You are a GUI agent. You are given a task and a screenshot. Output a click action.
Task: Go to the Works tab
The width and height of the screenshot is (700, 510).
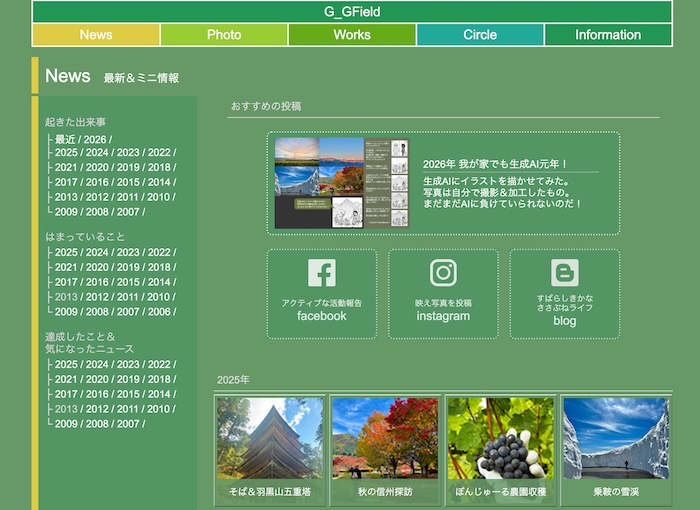tap(352, 35)
